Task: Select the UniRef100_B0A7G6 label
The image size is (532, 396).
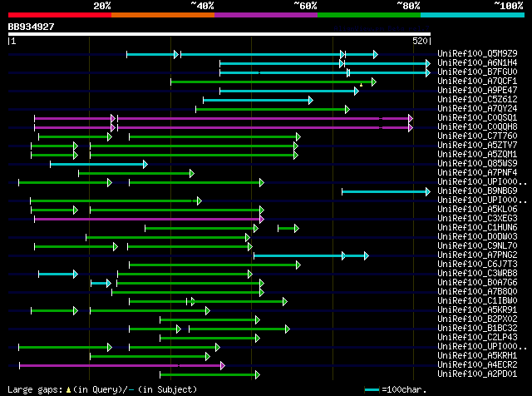Action: [x=477, y=283]
